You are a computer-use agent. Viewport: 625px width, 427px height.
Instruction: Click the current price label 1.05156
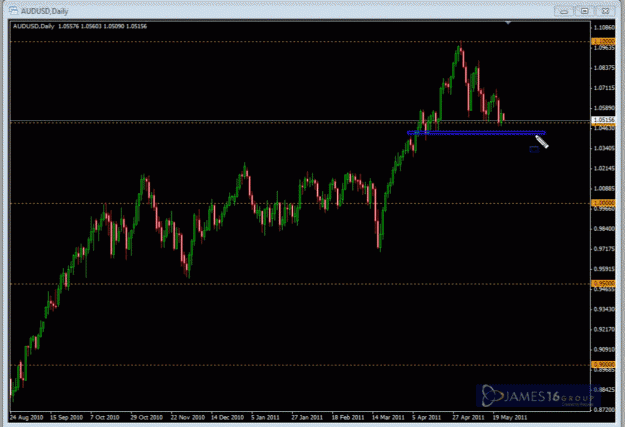click(603, 120)
